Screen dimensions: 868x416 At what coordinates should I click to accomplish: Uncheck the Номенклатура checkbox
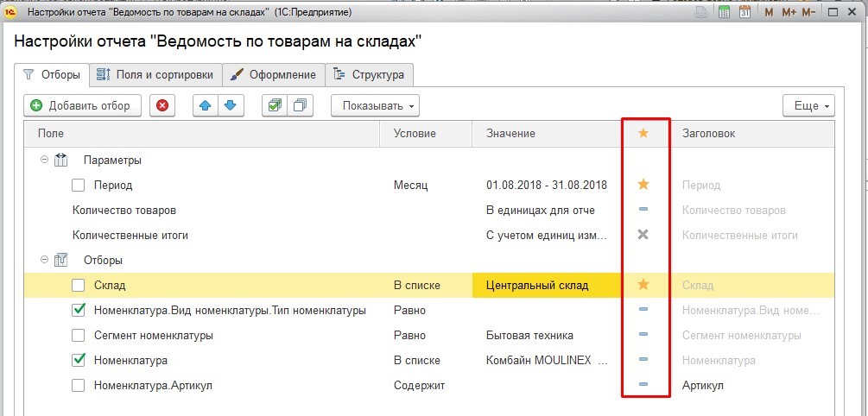79,360
